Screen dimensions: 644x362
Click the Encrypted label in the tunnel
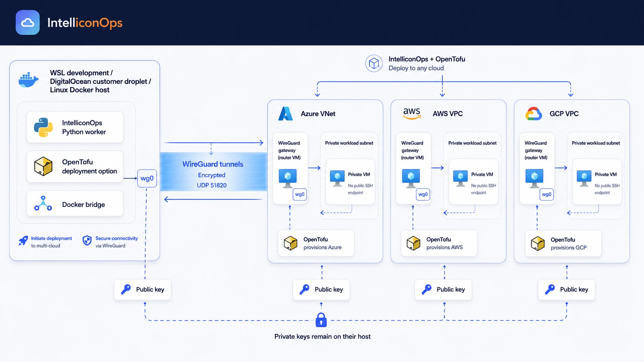211,175
